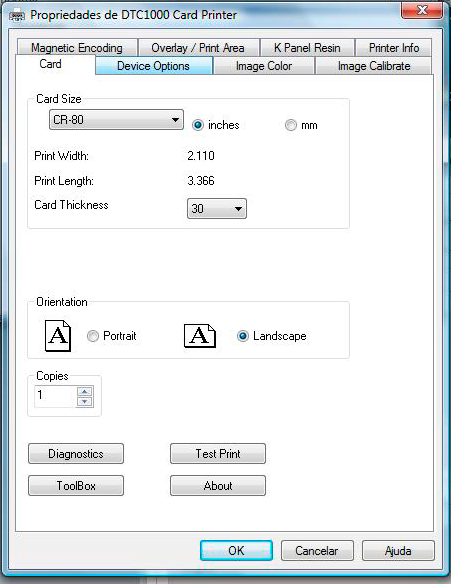
Task: Run a Test Print
Action: click(218, 454)
